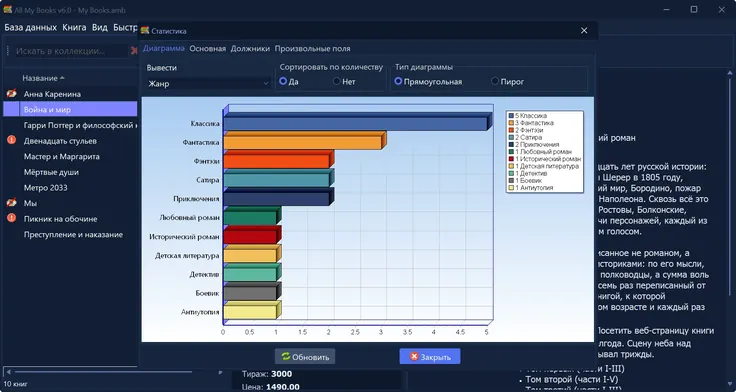736x392 pixels.
Task: Click the Детская литература axis label
Action: point(187,255)
